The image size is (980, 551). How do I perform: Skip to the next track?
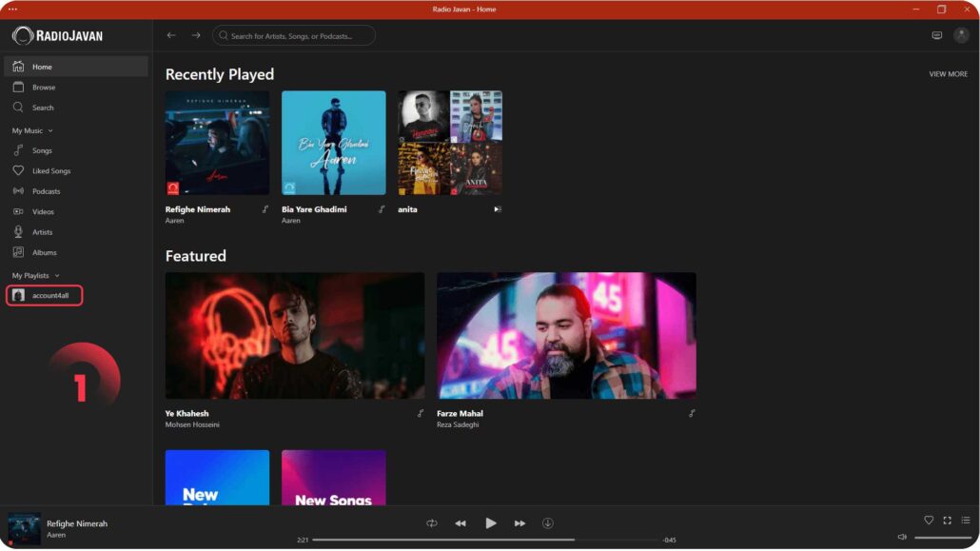tap(520, 523)
